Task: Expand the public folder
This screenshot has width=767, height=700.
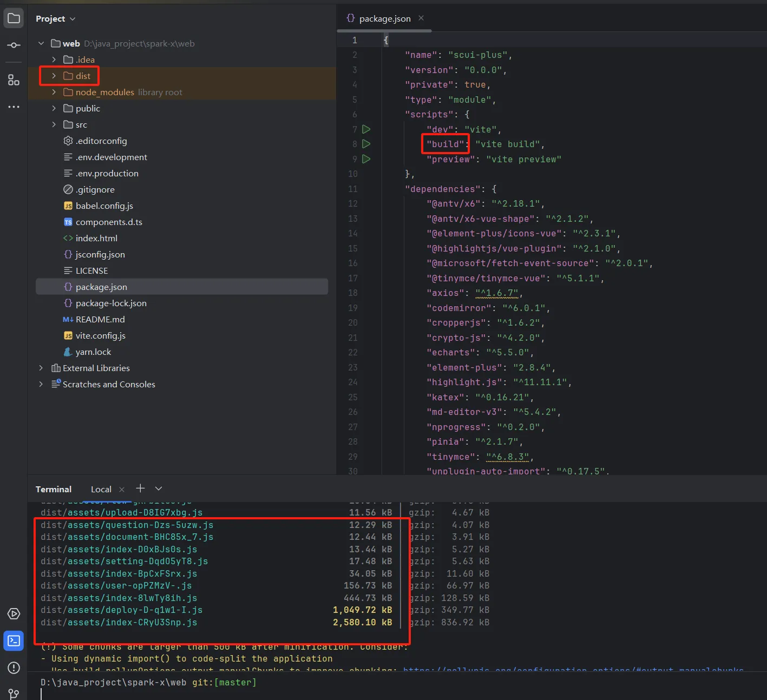Action: pos(54,108)
